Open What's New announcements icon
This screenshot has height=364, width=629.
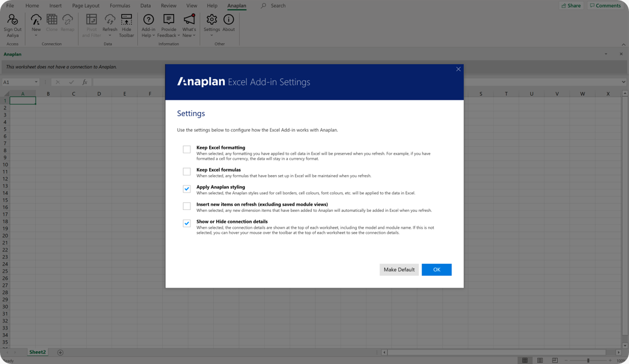tap(189, 19)
